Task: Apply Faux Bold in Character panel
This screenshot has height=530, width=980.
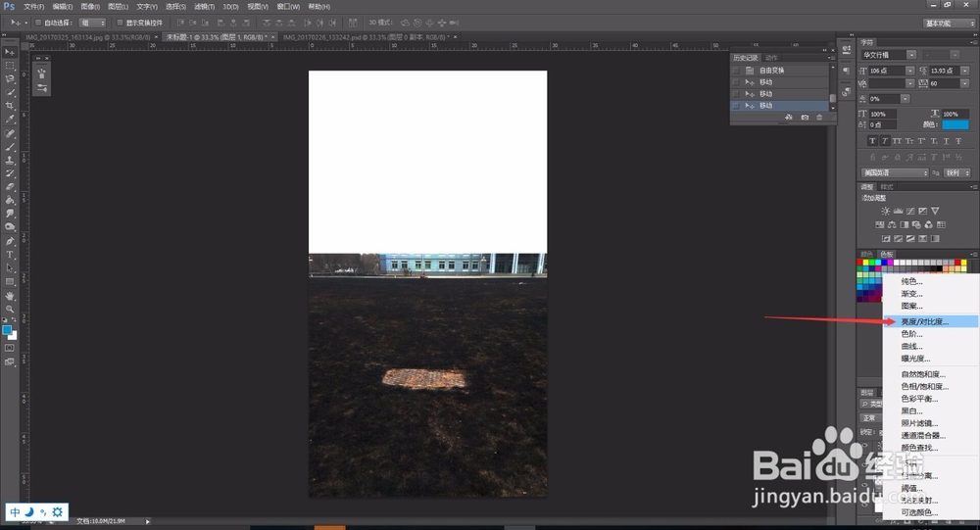Action: click(872, 141)
